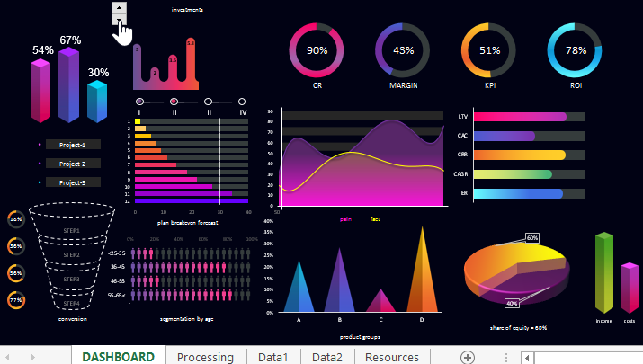Select the quarter IV radio marker
This screenshot has height=364, width=643.
click(x=242, y=102)
